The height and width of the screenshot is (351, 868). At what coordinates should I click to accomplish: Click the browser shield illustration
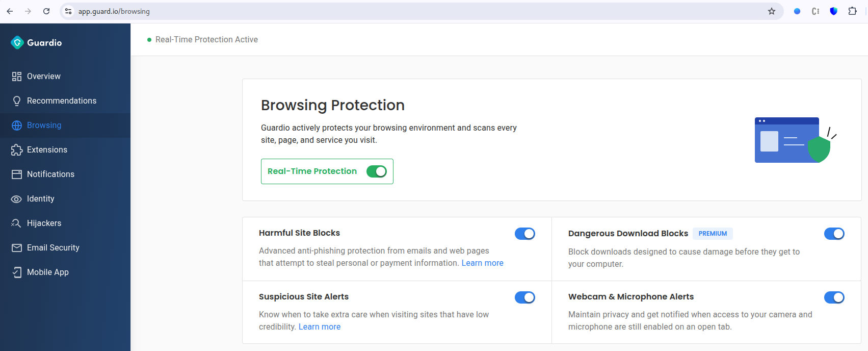pos(796,140)
